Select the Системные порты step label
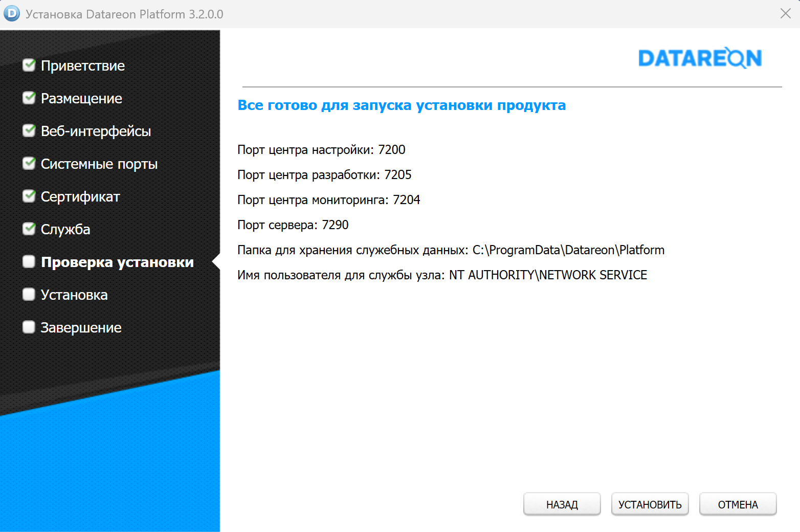The width and height of the screenshot is (800, 532). point(99,164)
